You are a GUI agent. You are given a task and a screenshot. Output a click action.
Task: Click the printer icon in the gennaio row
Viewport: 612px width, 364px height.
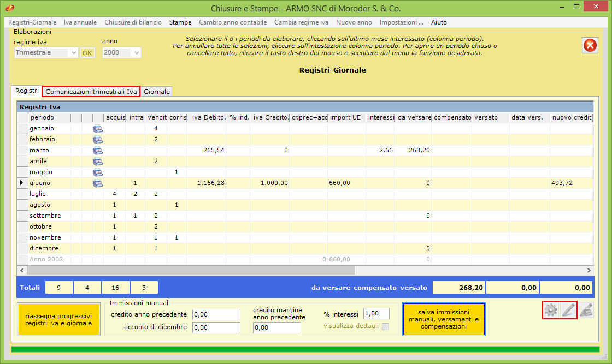pyautogui.click(x=98, y=129)
